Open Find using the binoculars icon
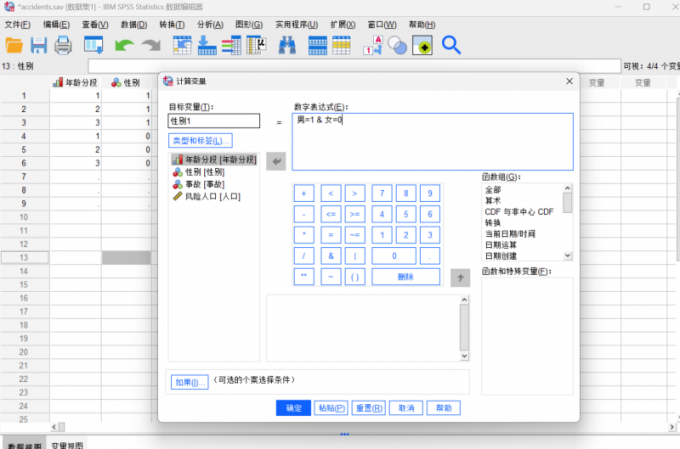The image size is (680, 449). tap(287, 45)
